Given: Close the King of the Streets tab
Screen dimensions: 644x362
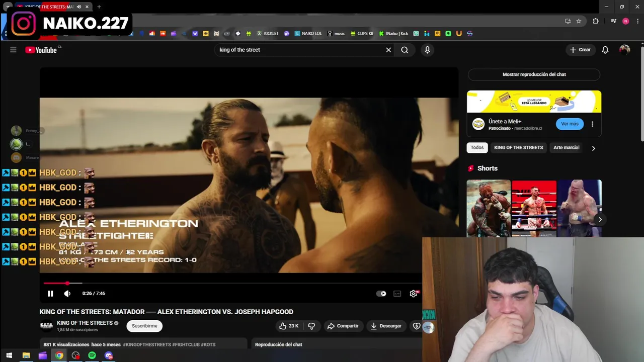Looking at the screenshot, I should click(87, 7).
